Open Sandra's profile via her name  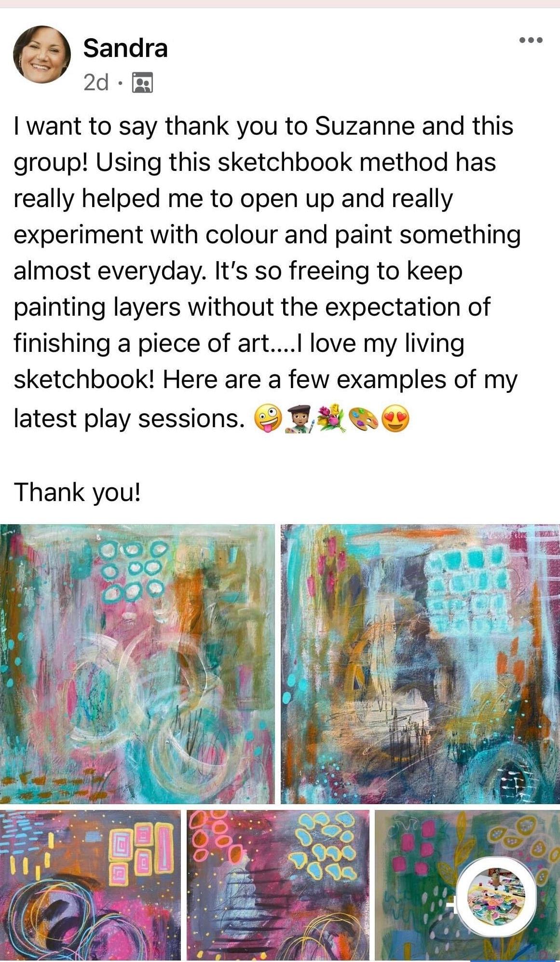(x=125, y=48)
